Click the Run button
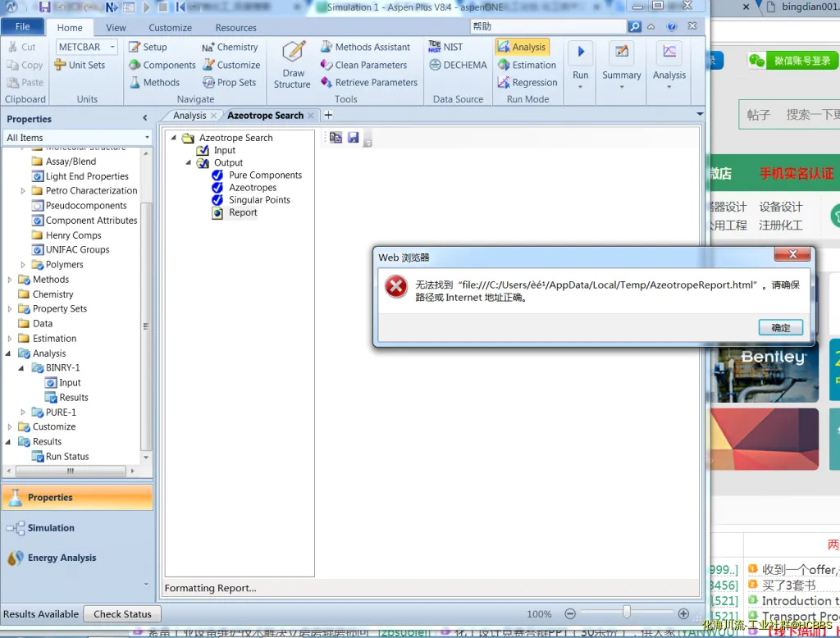The height and width of the screenshot is (638, 840). 580,64
